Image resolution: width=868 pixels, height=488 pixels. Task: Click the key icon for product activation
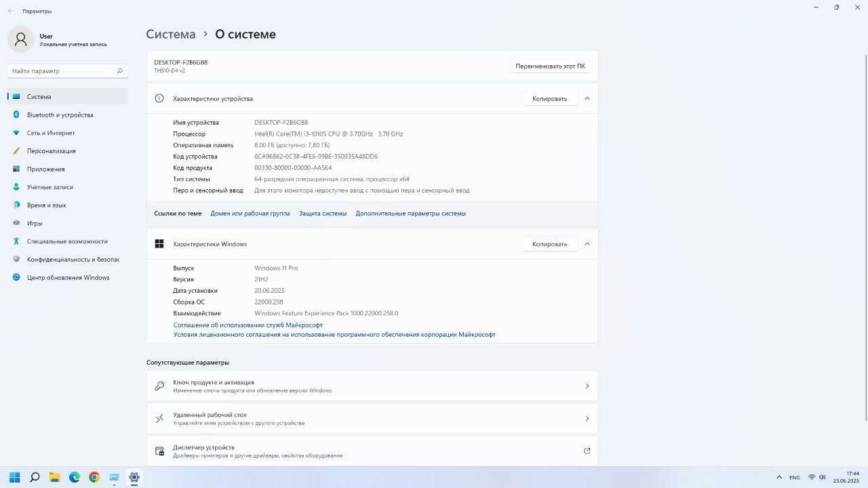point(159,386)
